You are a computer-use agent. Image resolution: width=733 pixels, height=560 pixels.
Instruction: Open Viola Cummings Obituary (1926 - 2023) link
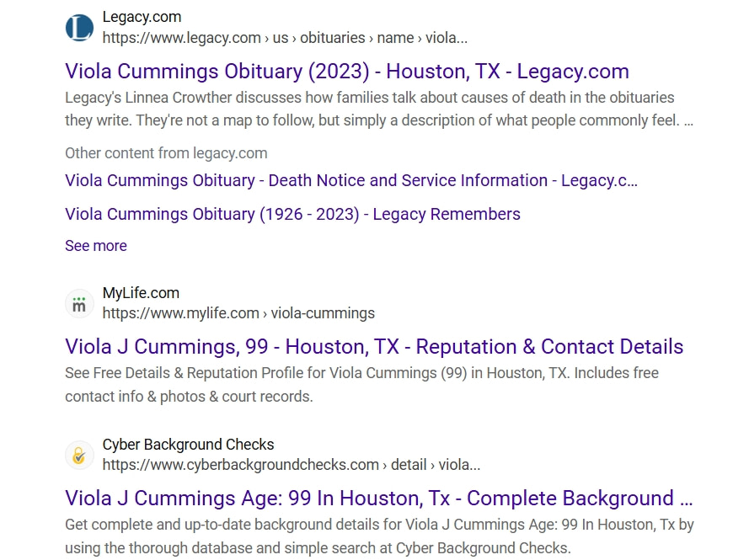pos(292,214)
